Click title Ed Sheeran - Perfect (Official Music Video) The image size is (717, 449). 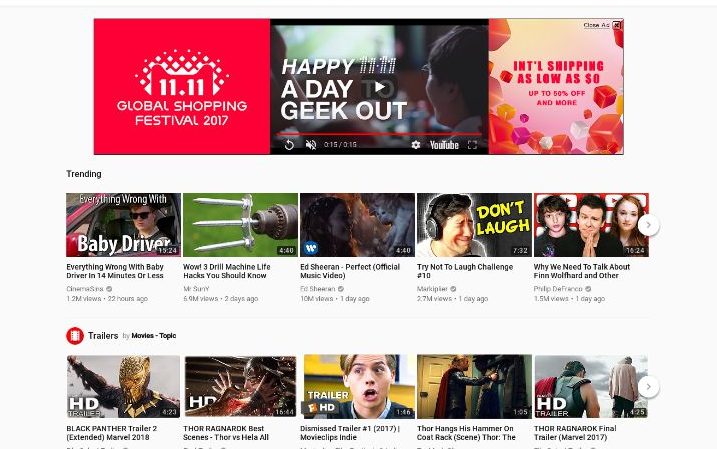[x=350, y=271]
